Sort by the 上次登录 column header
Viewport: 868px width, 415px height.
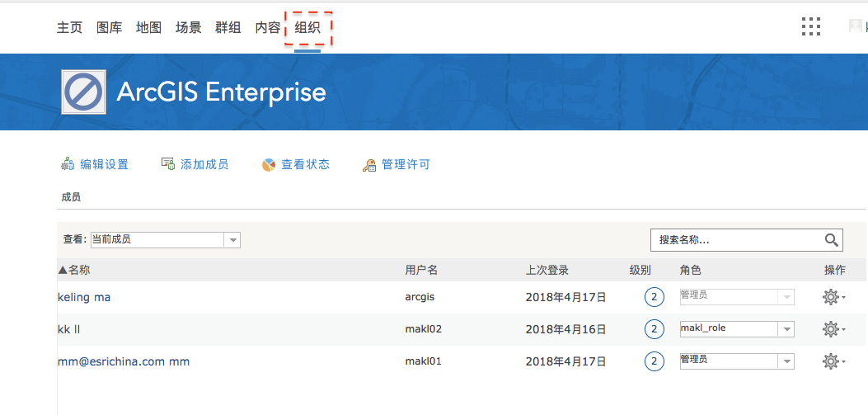(x=547, y=270)
